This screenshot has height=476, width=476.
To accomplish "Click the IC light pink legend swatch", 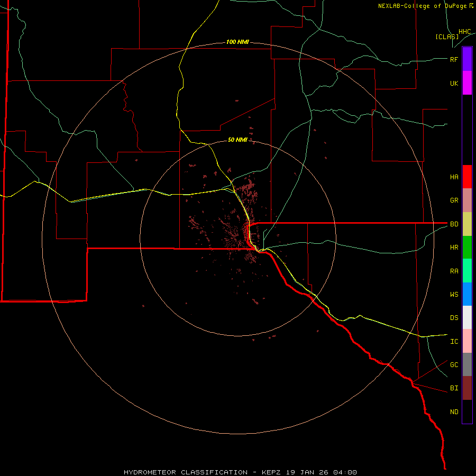I will click(467, 341).
